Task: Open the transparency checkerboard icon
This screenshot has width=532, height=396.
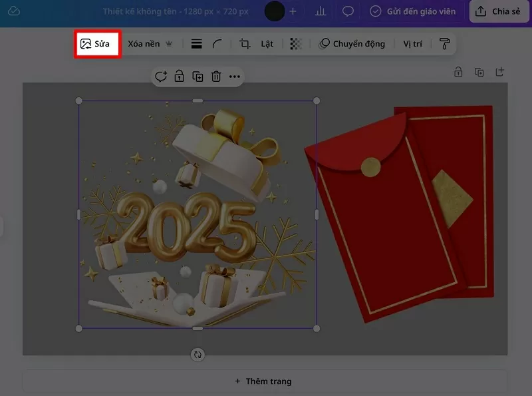Action: (296, 44)
